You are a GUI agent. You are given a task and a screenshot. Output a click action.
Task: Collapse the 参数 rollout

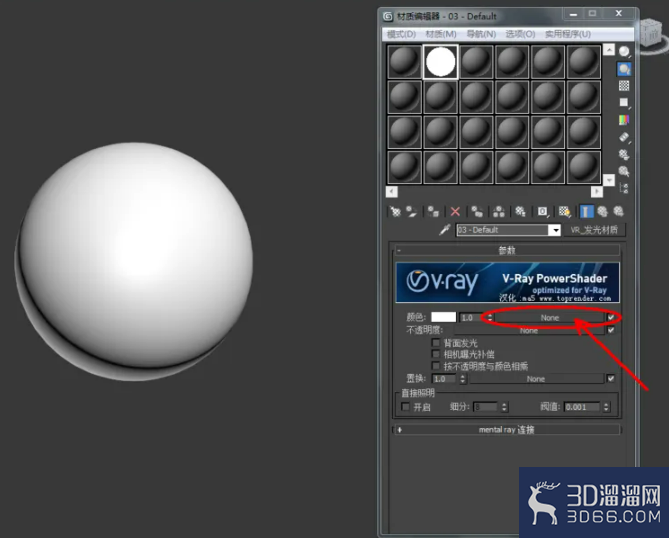(x=507, y=250)
